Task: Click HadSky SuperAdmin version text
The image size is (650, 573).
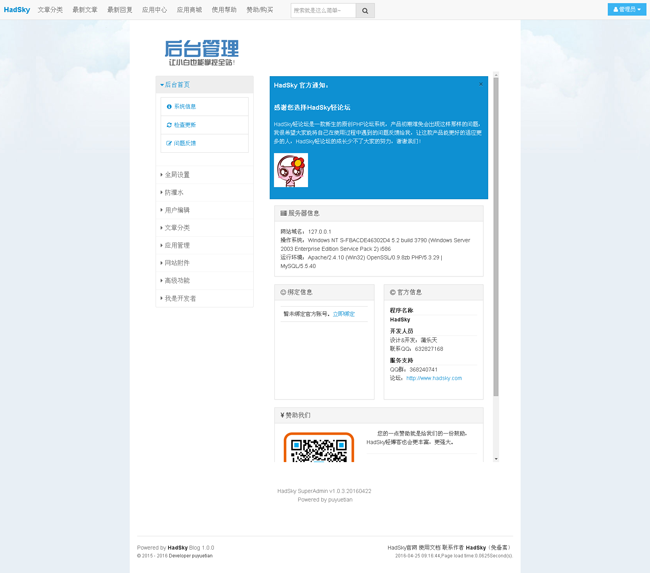Action: [x=324, y=491]
